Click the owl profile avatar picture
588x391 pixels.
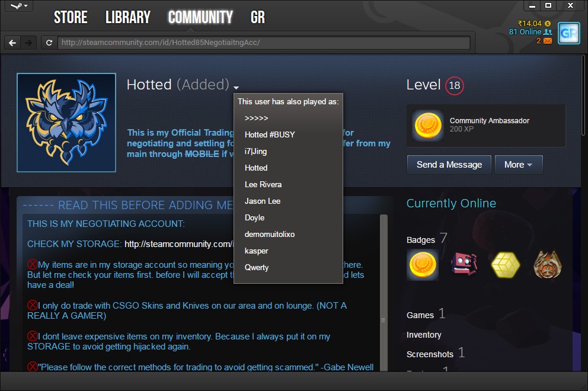(x=66, y=123)
